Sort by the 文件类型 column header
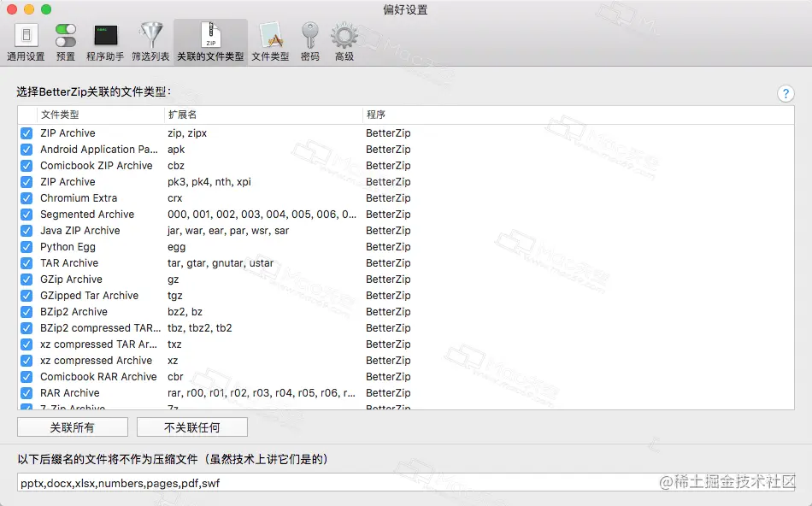Viewport: 812px width, 506px height. pos(101,115)
